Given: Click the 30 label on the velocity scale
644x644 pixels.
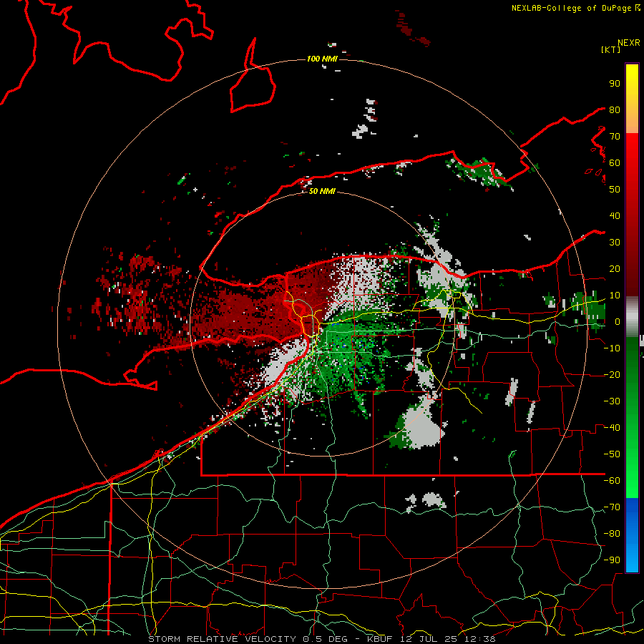Looking at the screenshot, I should [615, 243].
